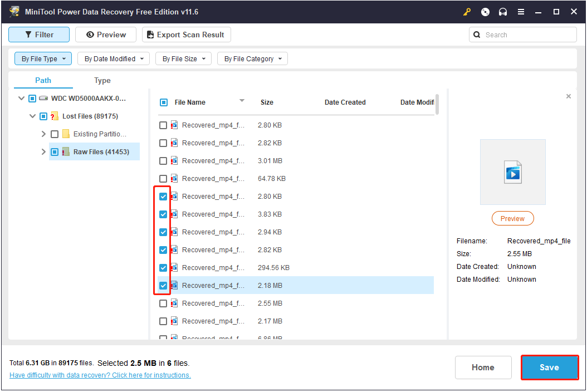Sort by the Date Created column header
Image resolution: width=587 pixels, height=392 pixels.
click(345, 102)
